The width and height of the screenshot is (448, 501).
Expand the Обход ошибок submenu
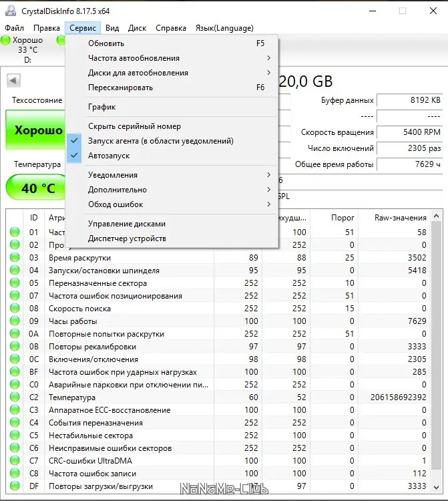pos(172,204)
